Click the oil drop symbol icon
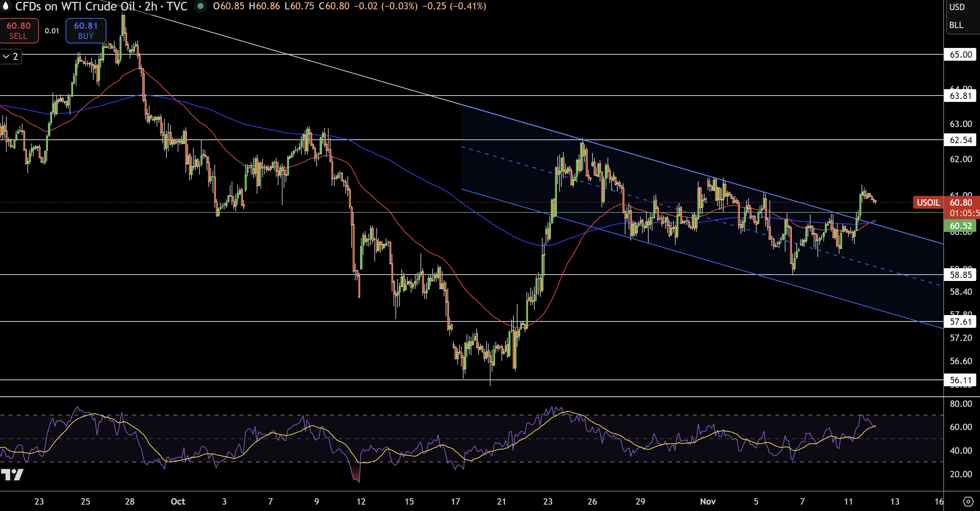This screenshot has width=980, height=511. coord(5,6)
